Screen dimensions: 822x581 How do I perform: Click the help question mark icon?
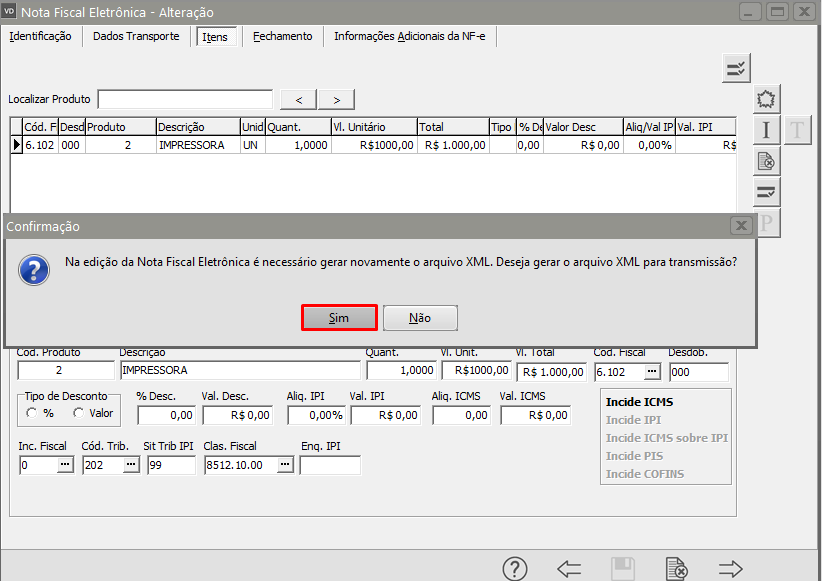[515, 569]
